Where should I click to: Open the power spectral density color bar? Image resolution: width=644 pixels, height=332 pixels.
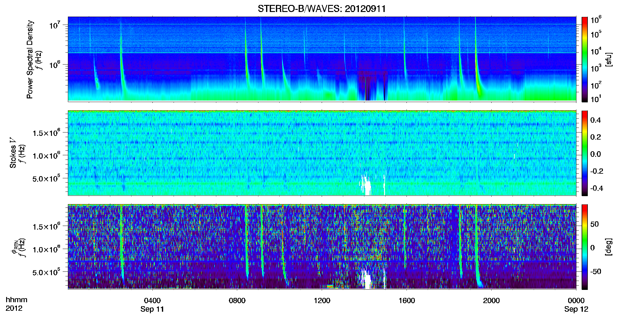click(585, 59)
